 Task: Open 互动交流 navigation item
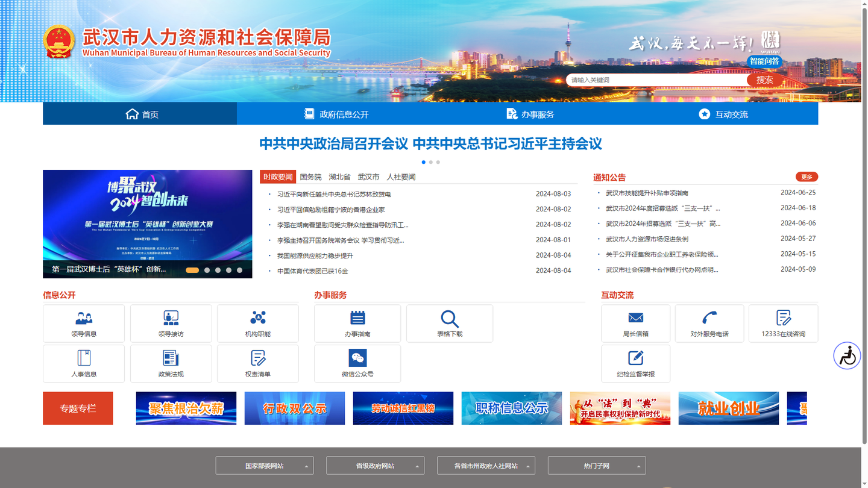(x=723, y=114)
